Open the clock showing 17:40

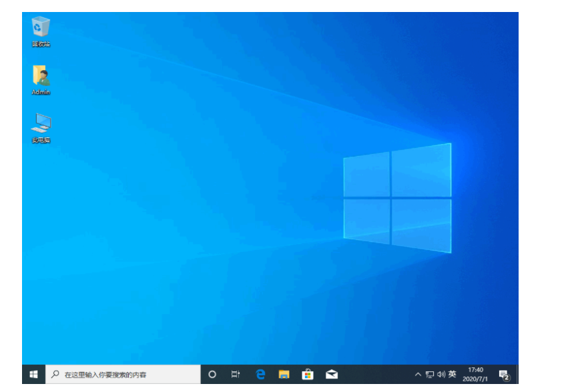point(475,374)
